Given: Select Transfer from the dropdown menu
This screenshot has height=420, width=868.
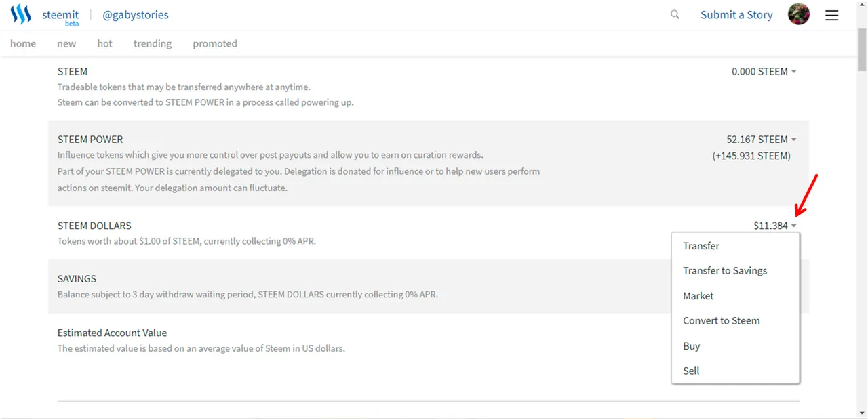Looking at the screenshot, I should tap(701, 246).
